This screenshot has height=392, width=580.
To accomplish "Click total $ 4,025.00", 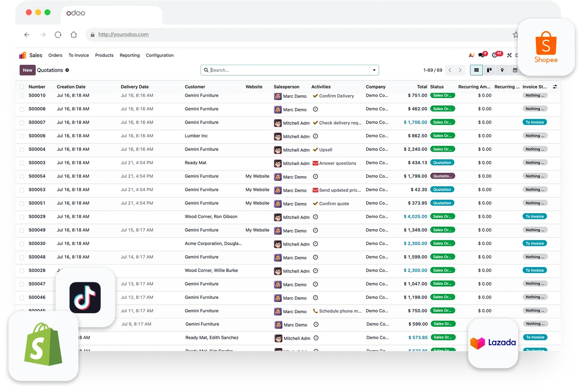I will coord(415,217).
